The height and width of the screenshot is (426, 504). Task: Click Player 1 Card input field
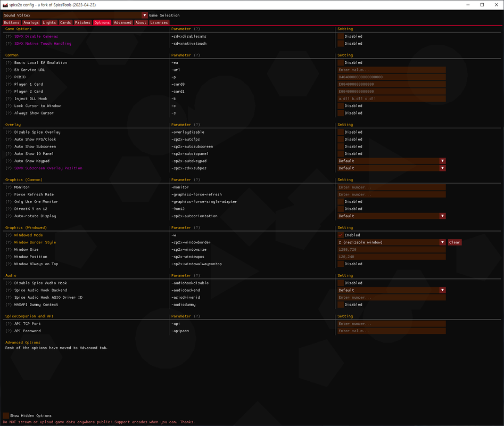coord(392,84)
